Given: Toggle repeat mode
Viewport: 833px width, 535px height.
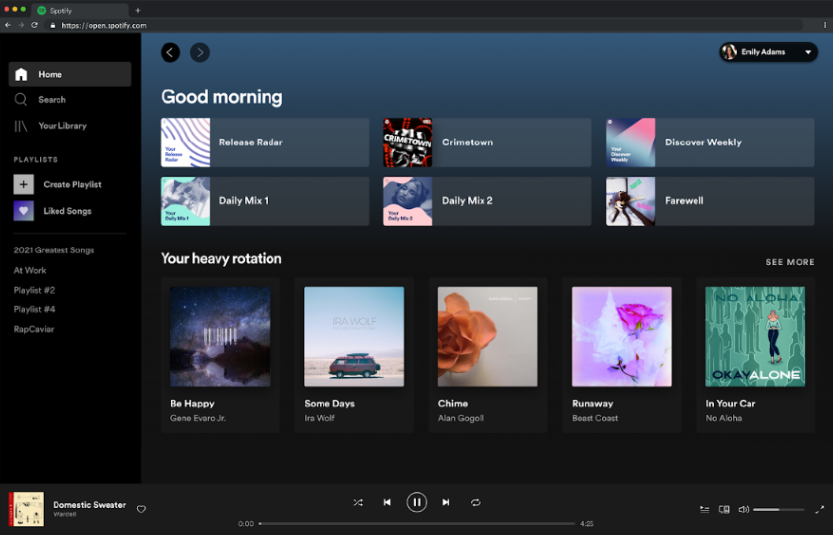Looking at the screenshot, I should coord(476,502).
